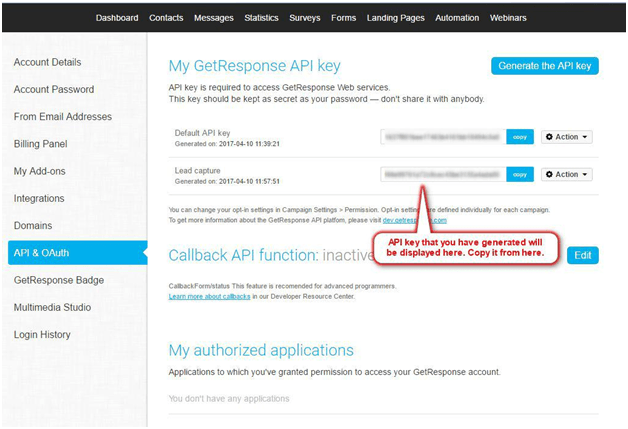628x429 pixels.
Task: Open the Surveys menu item
Action: point(305,18)
